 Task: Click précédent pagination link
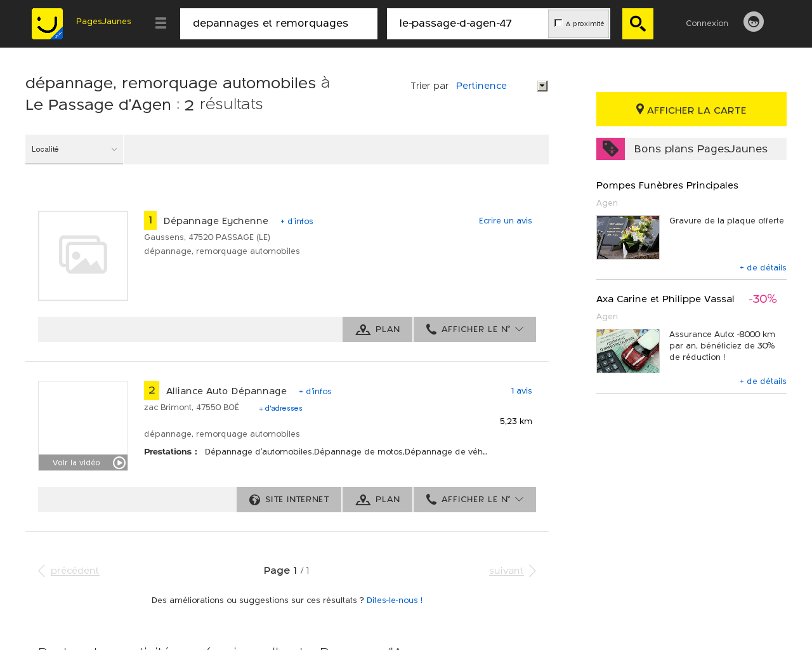75,571
